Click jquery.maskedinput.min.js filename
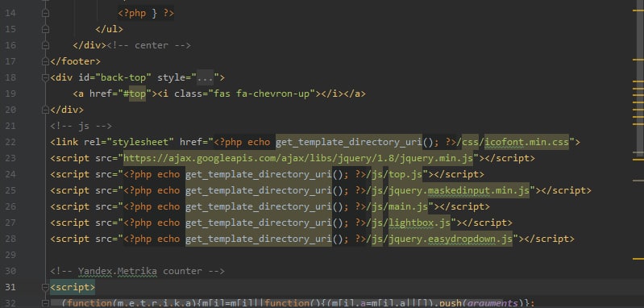Screen dimensions: 644x308 click(x=459, y=190)
